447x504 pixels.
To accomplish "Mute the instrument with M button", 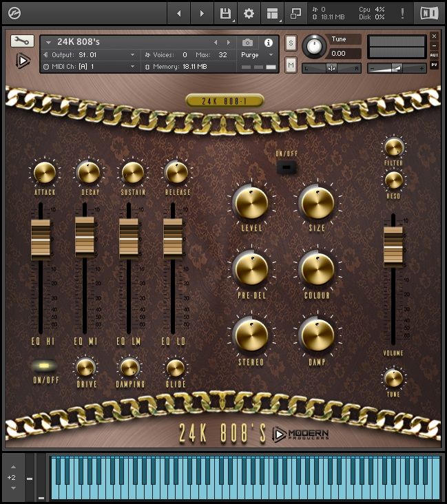I will 291,65.
